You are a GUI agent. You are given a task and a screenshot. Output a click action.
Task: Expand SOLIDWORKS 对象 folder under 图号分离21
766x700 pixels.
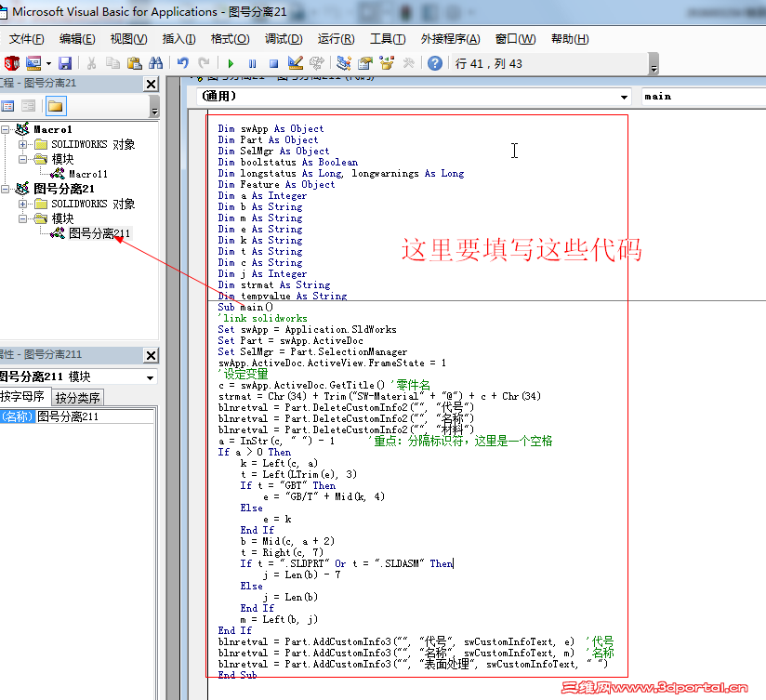pos(22,204)
